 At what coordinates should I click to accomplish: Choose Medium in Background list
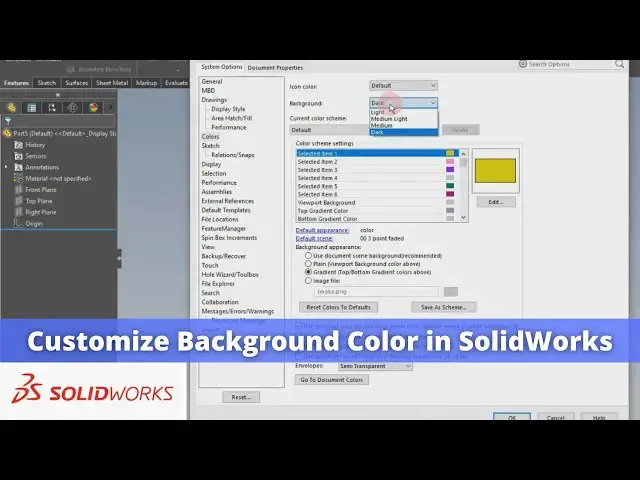coord(403,125)
